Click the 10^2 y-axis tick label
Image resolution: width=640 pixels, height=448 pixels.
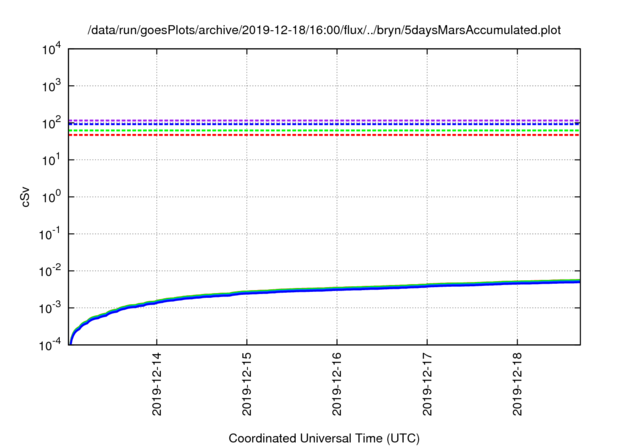click(51, 123)
